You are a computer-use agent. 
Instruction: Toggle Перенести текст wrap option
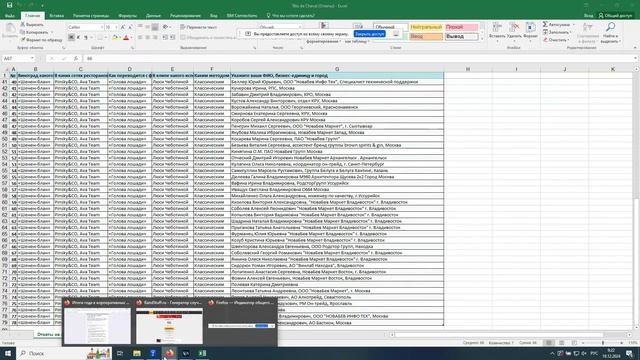point(199,27)
